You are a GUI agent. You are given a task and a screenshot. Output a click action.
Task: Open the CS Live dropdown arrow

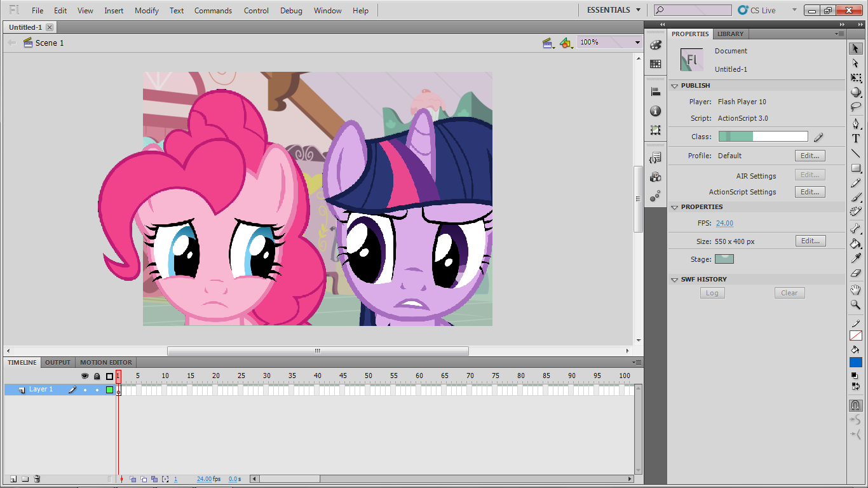[x=794, y=10]
